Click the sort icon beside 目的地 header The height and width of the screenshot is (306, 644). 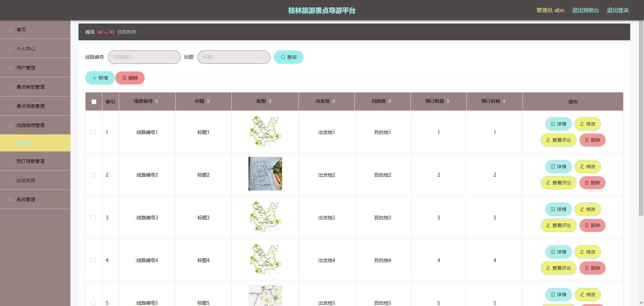point(390,101)
